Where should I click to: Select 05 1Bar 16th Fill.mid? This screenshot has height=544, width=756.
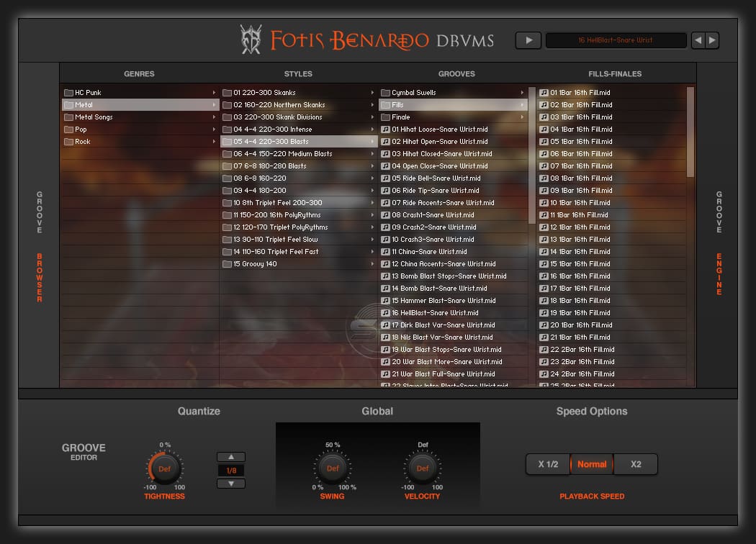point(612,142)
